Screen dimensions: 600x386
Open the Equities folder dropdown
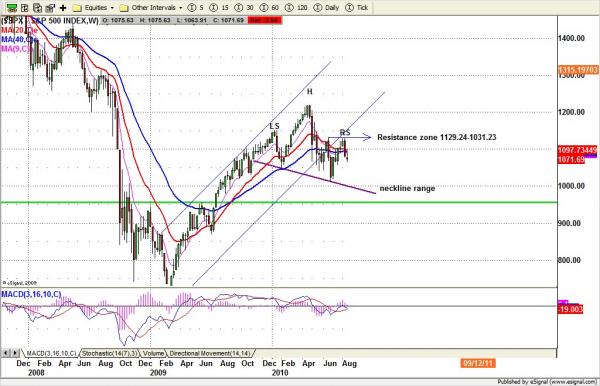click(93, 8)
